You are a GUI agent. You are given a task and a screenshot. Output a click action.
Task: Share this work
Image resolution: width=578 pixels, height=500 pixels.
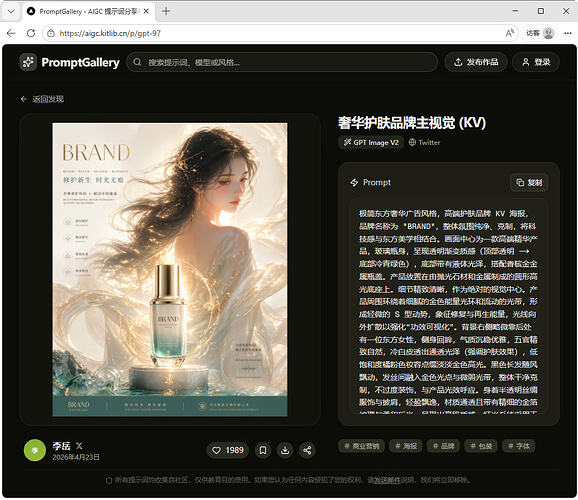tap(307, 450)
